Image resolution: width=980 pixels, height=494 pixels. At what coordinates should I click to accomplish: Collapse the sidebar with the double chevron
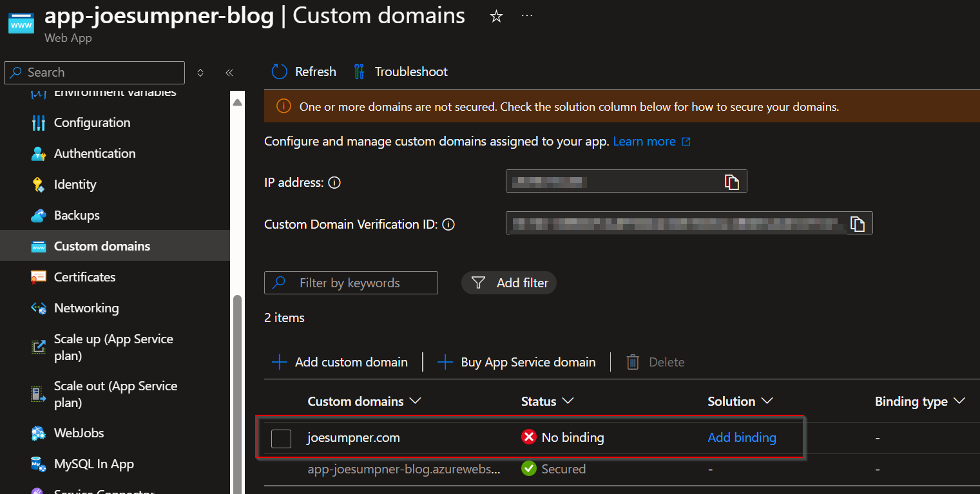coord(229,73)
